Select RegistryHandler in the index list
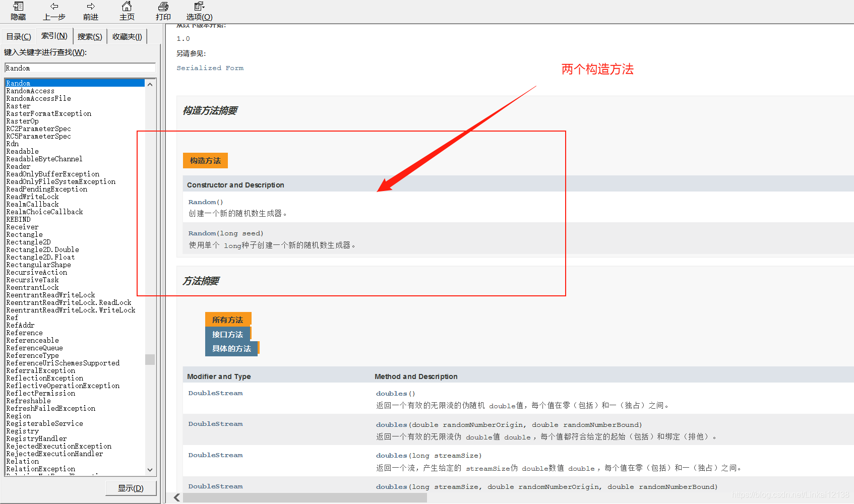Image resolution: width=854 pixels, height=504 pixels. pos(36,438)
